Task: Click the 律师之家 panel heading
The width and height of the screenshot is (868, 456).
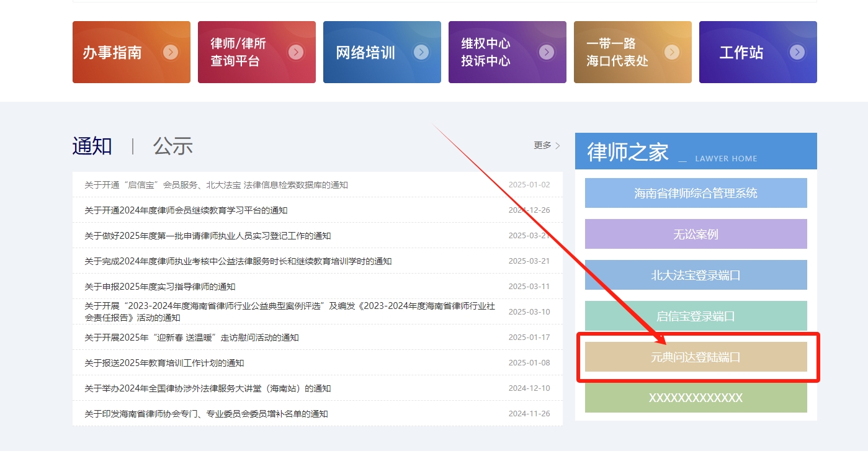Action: (x=628, y=152)
